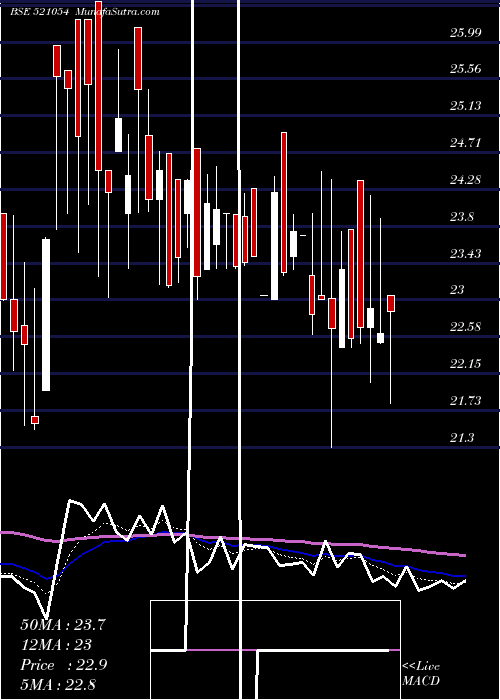Image resolution: width=500 pixels, height=700 pixels.
Task: Click the BSE 521054 ticker label
Action: (40, 12)
